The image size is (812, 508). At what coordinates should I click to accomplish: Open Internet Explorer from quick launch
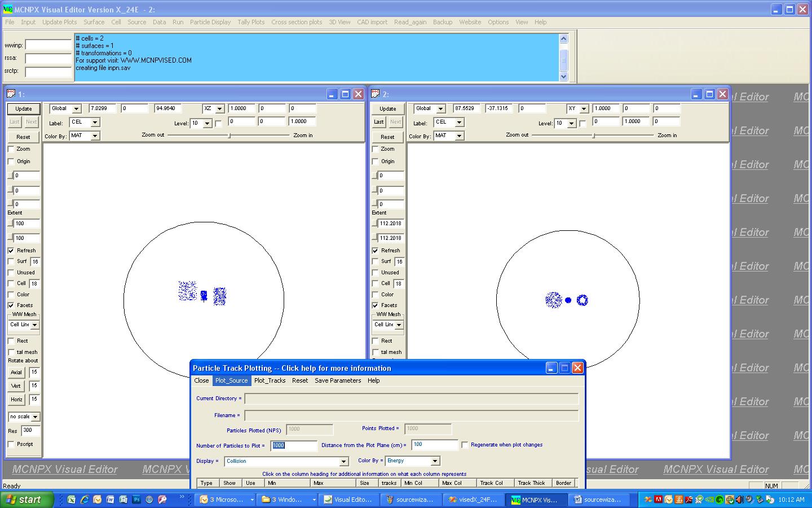[85, 500]
